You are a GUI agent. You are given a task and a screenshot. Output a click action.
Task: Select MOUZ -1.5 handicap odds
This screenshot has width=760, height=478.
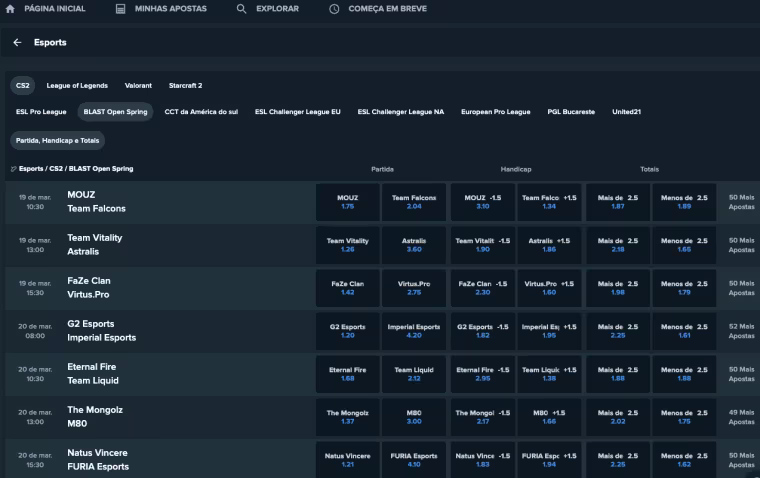tap(483, 202)
